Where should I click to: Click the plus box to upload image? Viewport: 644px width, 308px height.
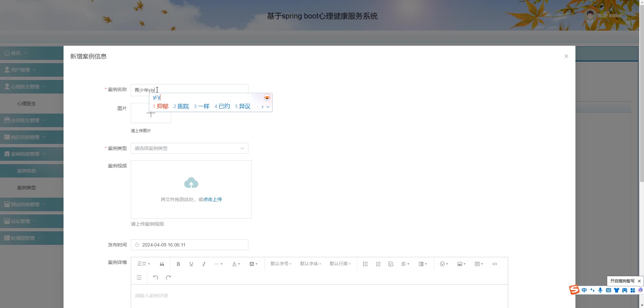pos(151,114)
